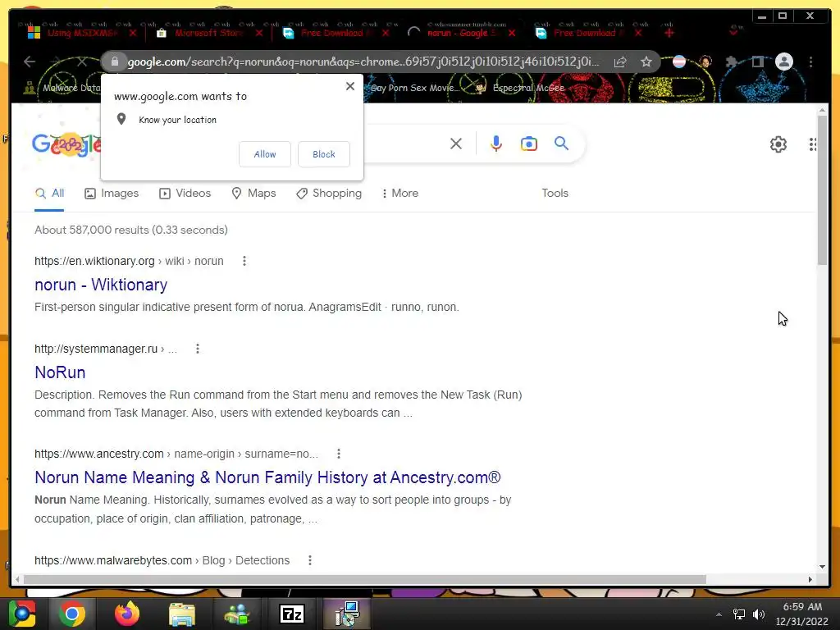This screenshot has height=630, width=840.
Task: Open options menu beside systemmanager.ru URL
Action: (198, 349)
